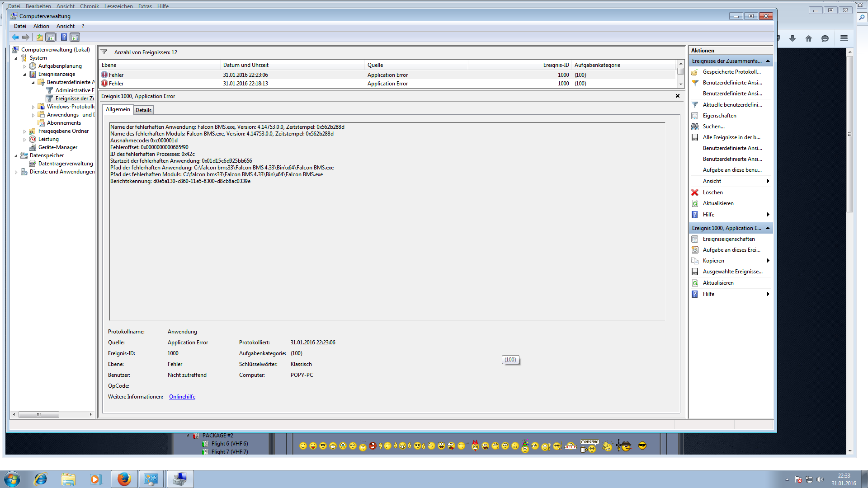Click Gespeicherte Protokoll open-folder icon
The height and width of the screenshot is (488, 868).
click(x=695, y=72)
